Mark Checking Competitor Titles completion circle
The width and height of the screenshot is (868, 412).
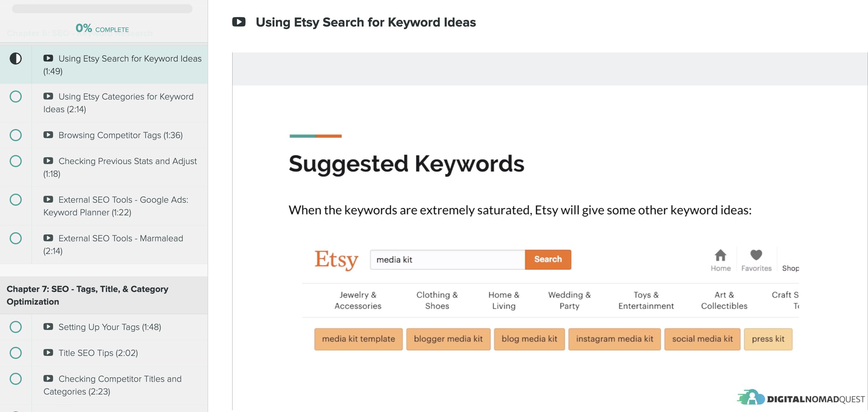pyautogui.click(x=15, y=379)
